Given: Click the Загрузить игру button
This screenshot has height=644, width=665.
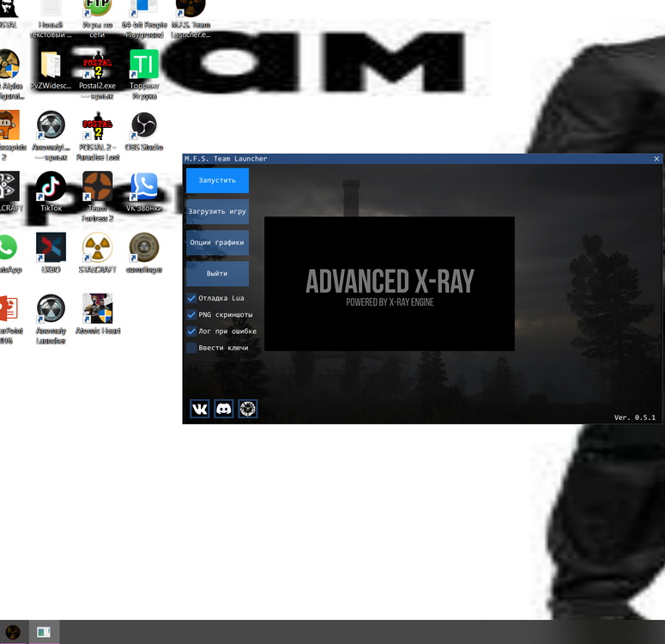Looking at the screenshot, I should (x=217, y=211).
